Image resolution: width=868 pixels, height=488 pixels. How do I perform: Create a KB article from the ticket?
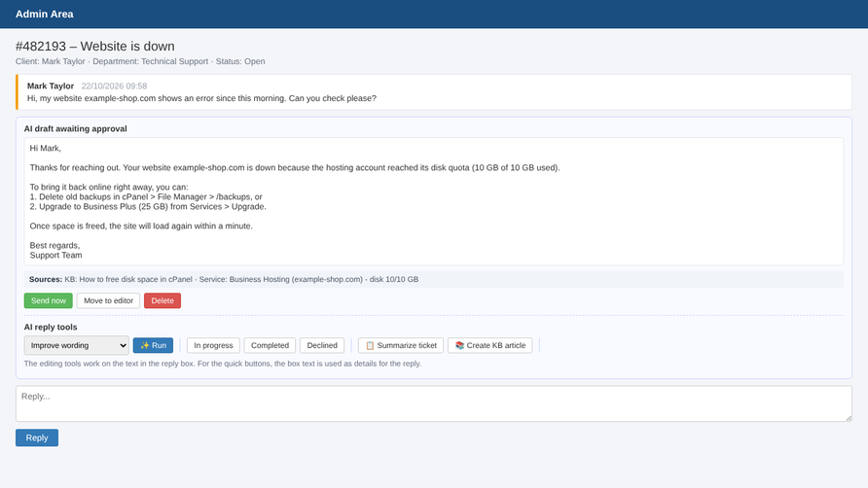pos(489,345)
